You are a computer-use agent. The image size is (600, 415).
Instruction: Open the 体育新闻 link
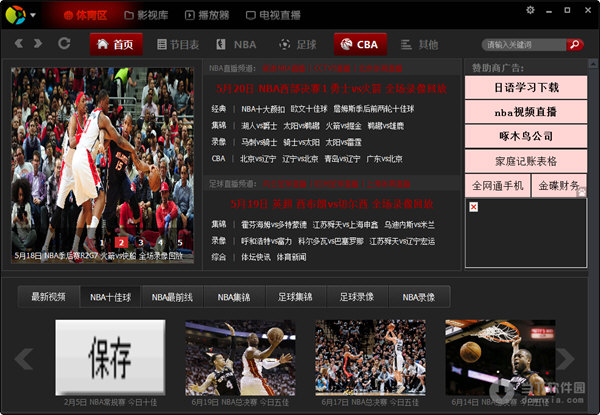(292, 257)
